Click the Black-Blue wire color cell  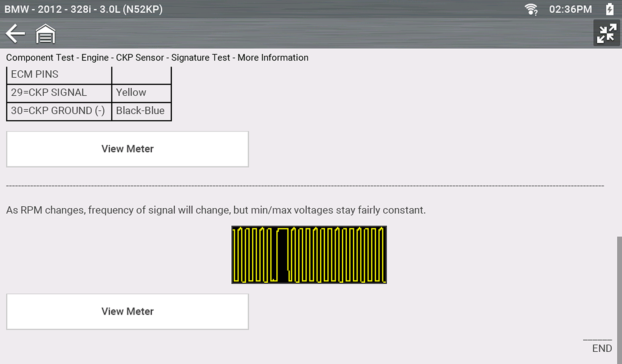(x=141, y=111)
